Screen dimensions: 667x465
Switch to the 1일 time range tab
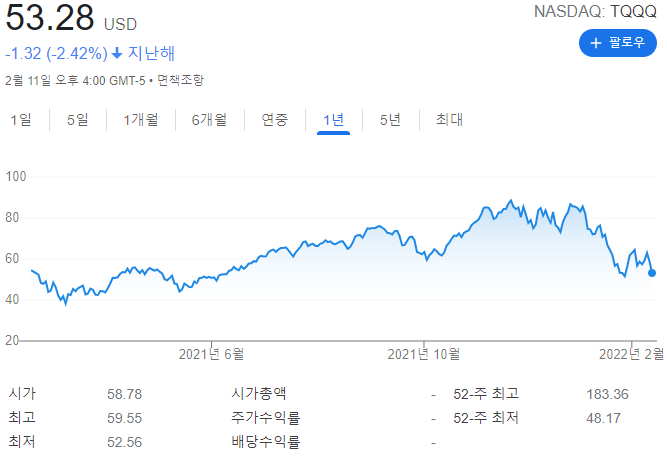[21, 120]
